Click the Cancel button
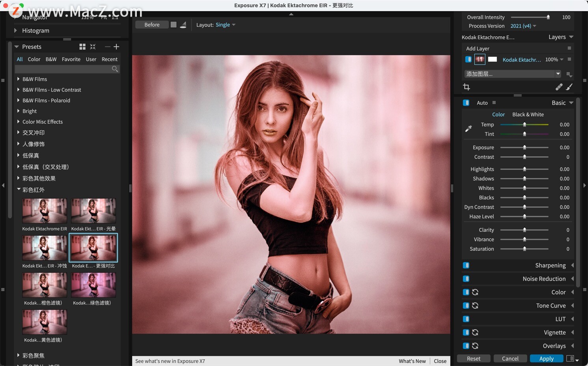This screenshot has height=366, width=588. click(x=510, y=358)
